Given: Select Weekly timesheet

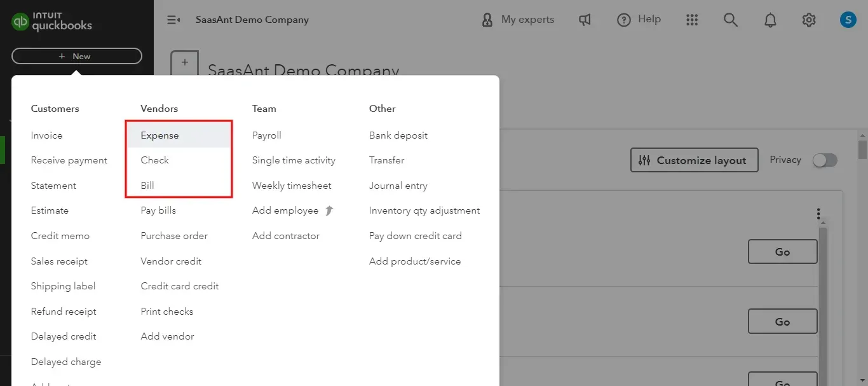Looking at the screenshot, I should click(x=292, y=186).
